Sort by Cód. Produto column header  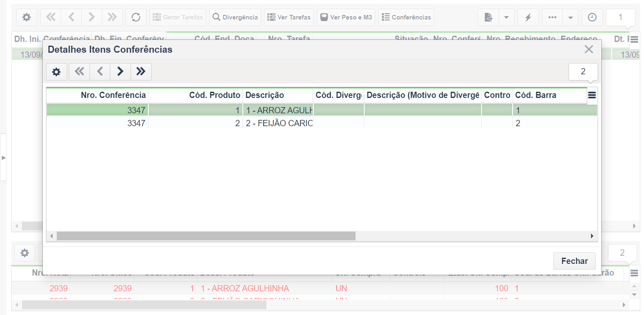tap(196, 95)
